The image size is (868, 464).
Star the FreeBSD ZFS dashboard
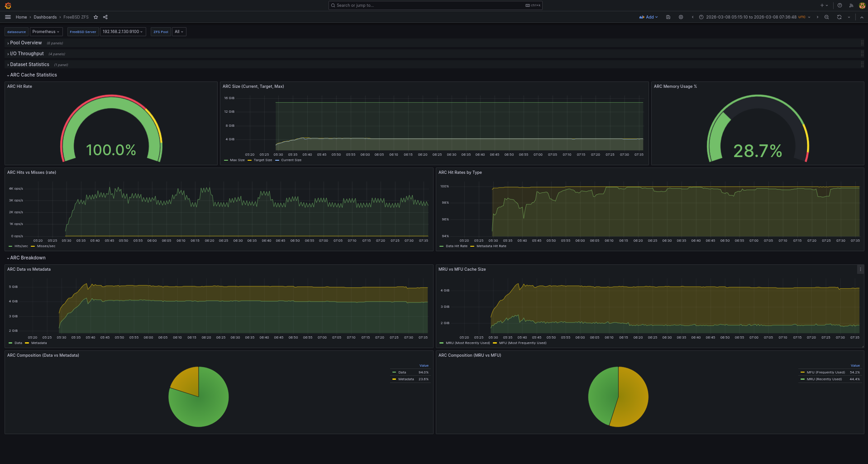[95, 17]
